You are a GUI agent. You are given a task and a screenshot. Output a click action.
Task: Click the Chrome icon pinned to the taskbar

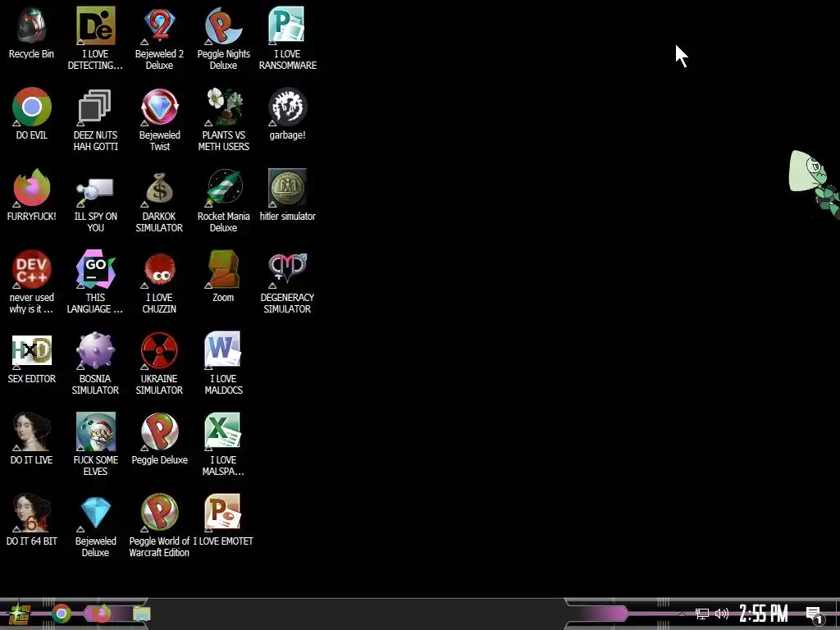click(62, 614)
